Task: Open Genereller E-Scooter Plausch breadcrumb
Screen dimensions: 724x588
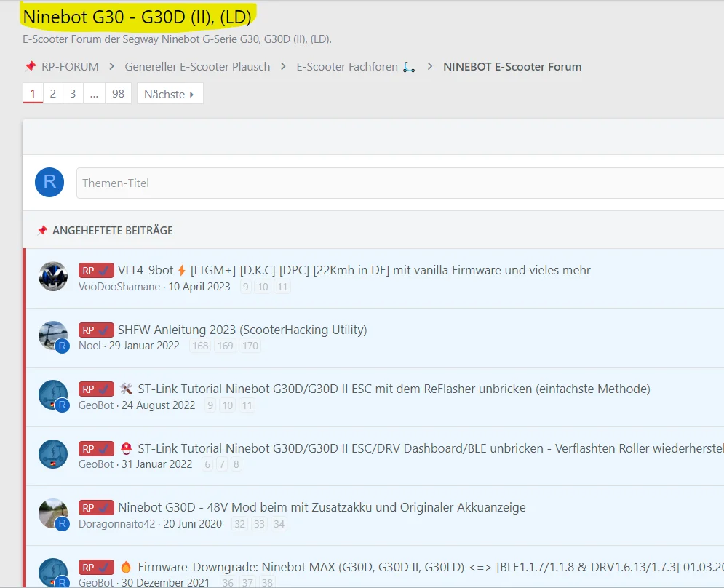Action: click(197, 66)
